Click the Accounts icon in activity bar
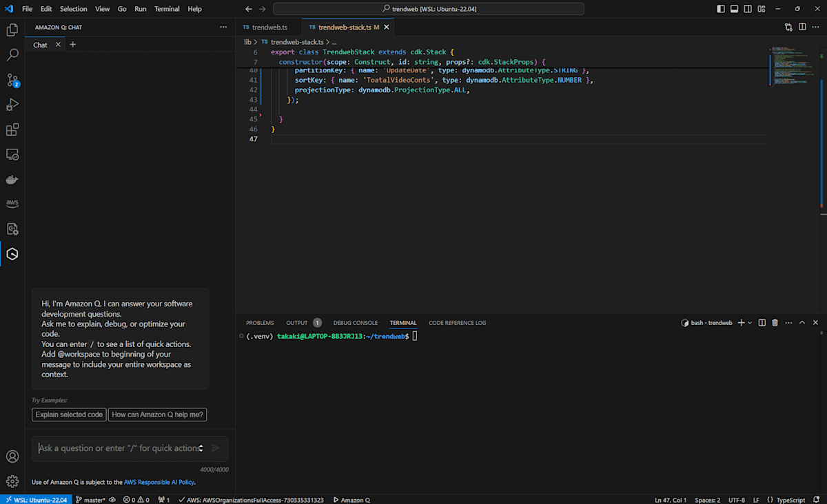The height and width of the screenshot is (504, 827). click(12, 456)
